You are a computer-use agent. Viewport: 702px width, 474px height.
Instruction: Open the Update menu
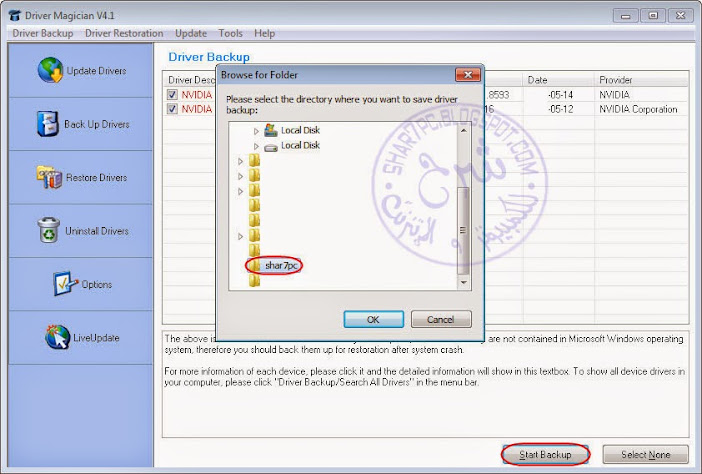(191, 33)
